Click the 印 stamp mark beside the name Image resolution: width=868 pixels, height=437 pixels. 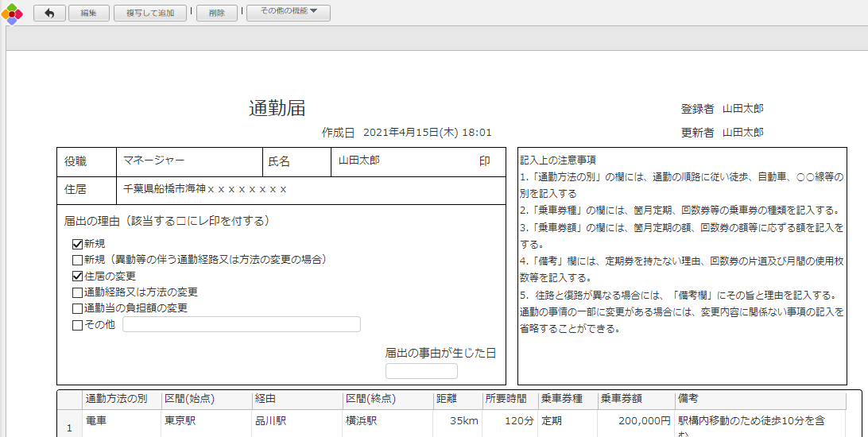pos(484,160)
